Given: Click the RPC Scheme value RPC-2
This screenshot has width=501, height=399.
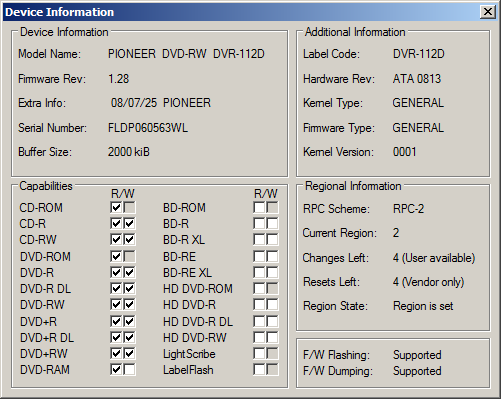Looking at the screenshot, I should pyautogui.click(x=408, y=209).
